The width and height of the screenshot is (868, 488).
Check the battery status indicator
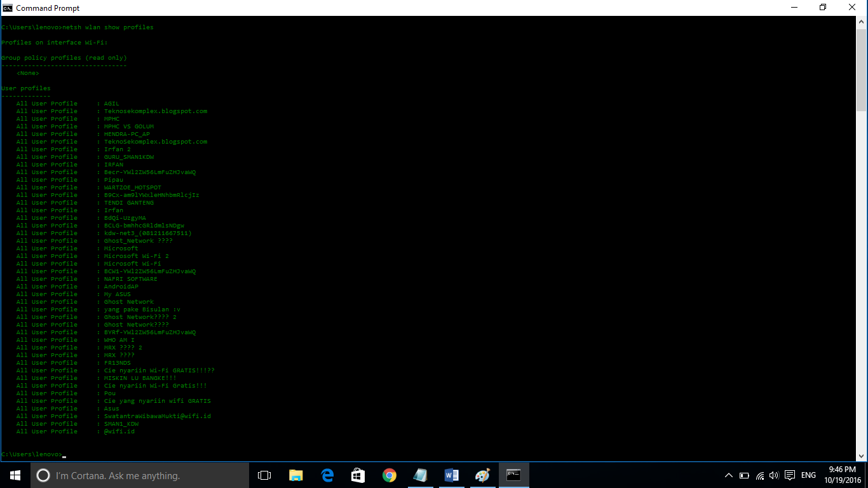pyautogui.click(x=743, y=475)
